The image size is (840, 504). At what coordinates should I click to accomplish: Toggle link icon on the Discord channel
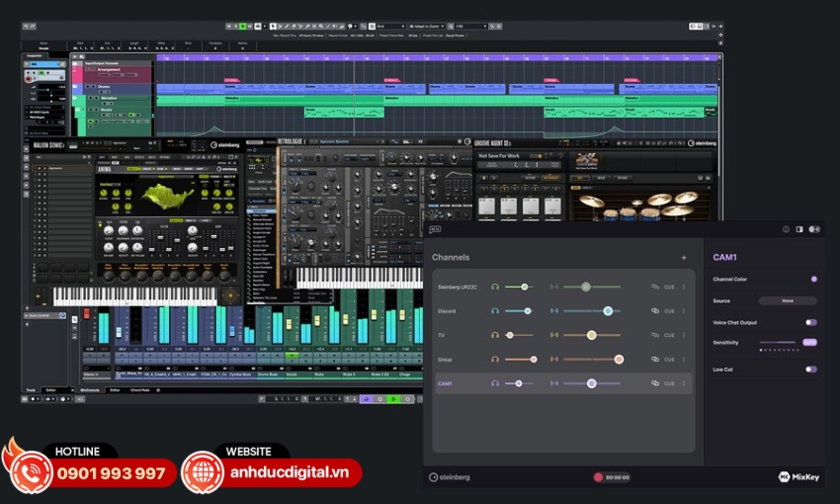pos(654,311)
